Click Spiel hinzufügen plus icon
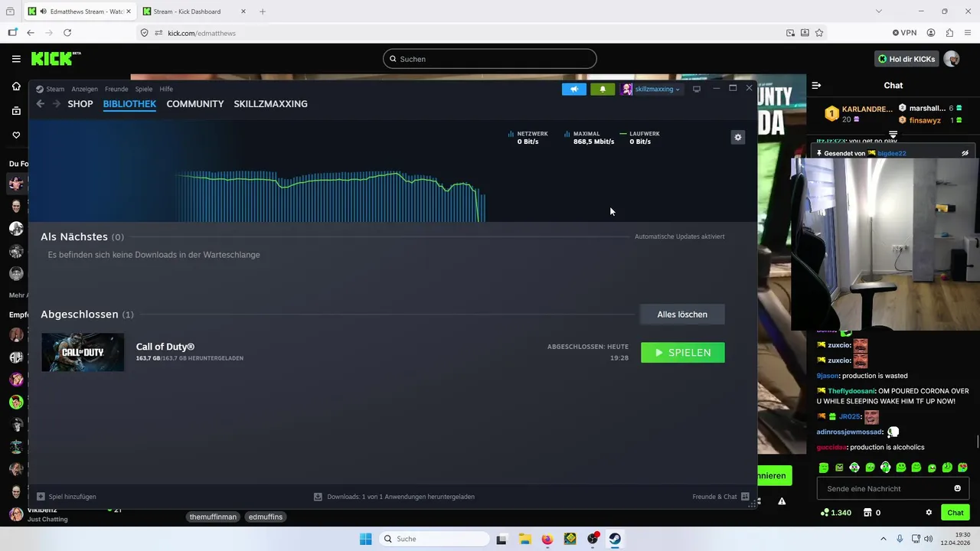980x551 pixels. point(41,497)
